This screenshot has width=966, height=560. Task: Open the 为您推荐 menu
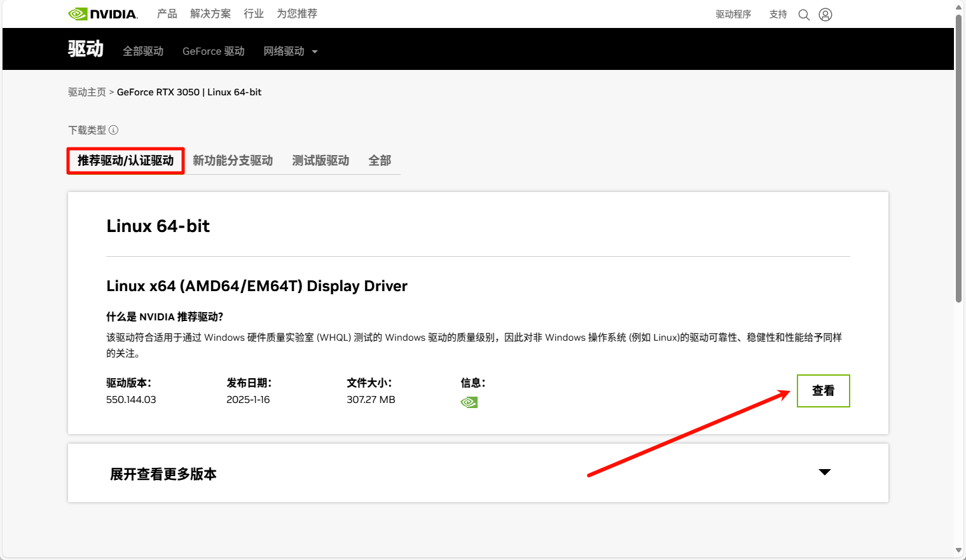(x=297, y=14)
